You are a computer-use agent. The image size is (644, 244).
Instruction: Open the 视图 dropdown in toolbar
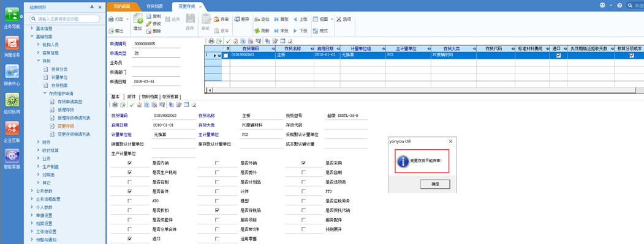point(331,20)
